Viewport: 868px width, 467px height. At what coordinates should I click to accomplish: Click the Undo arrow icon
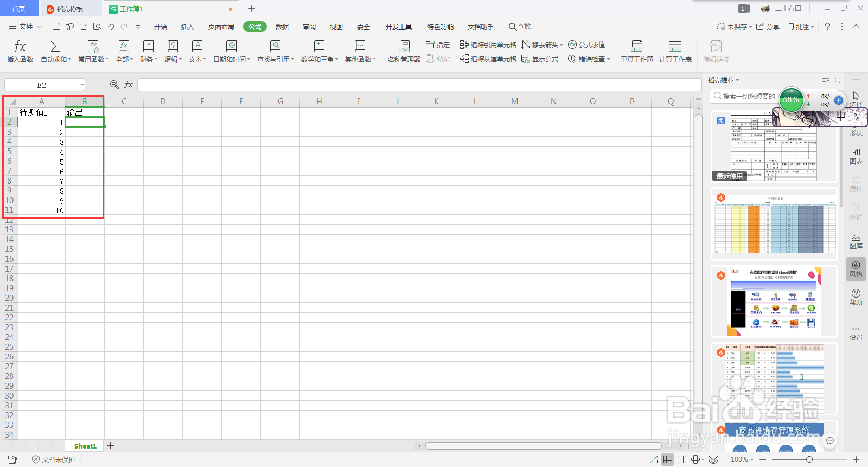pyautogui.click(x=111, y=26)
